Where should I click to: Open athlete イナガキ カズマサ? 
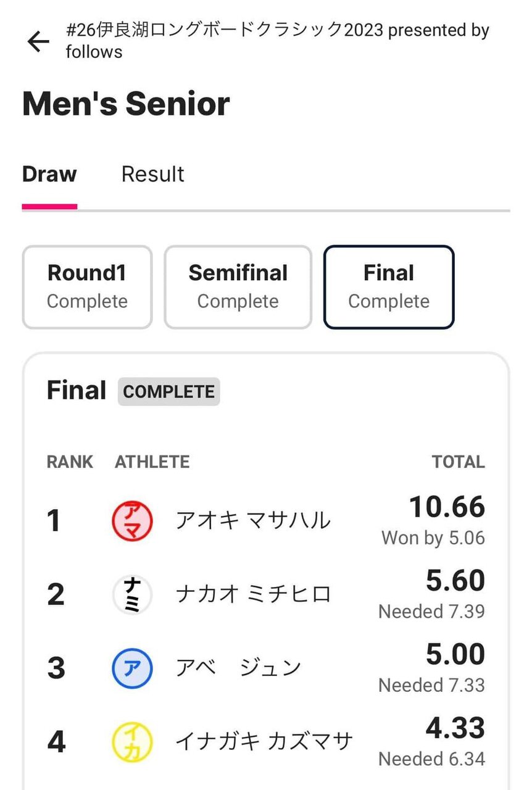coord(264,741)
